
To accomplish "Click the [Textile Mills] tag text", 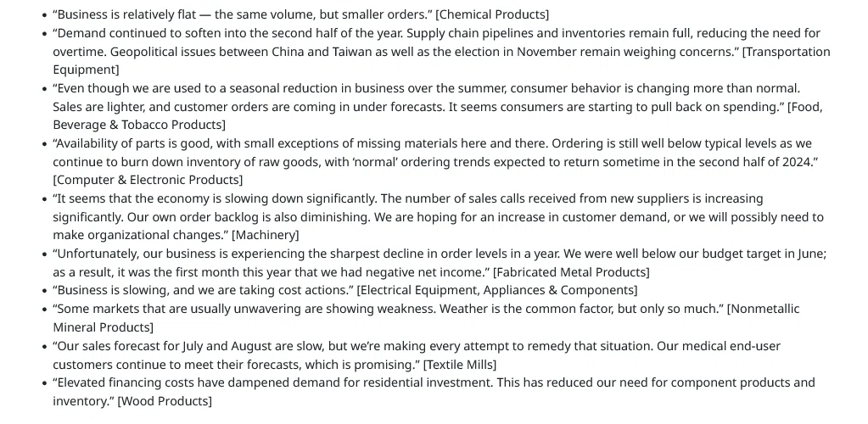I will [x=460, y=365].
